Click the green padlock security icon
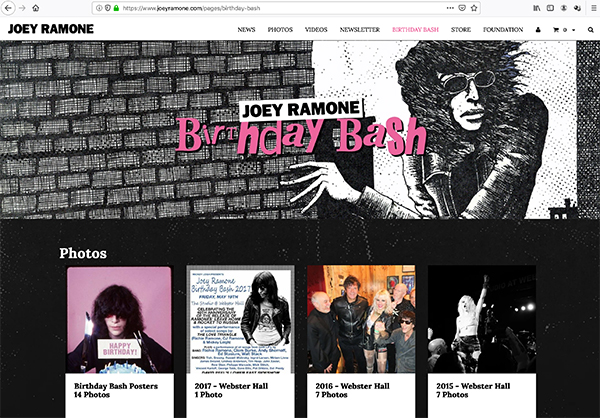The height and width of the screenshot is (418, 600). [x=116, y=8]
